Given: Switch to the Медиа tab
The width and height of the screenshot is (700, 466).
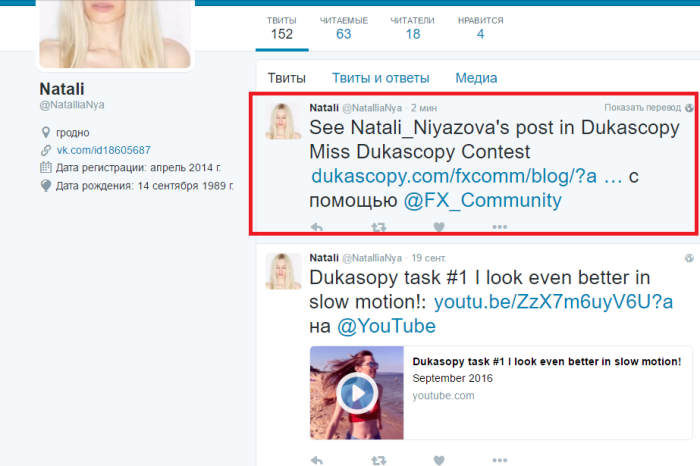Looking at the screenshot, I should point(476,78).
